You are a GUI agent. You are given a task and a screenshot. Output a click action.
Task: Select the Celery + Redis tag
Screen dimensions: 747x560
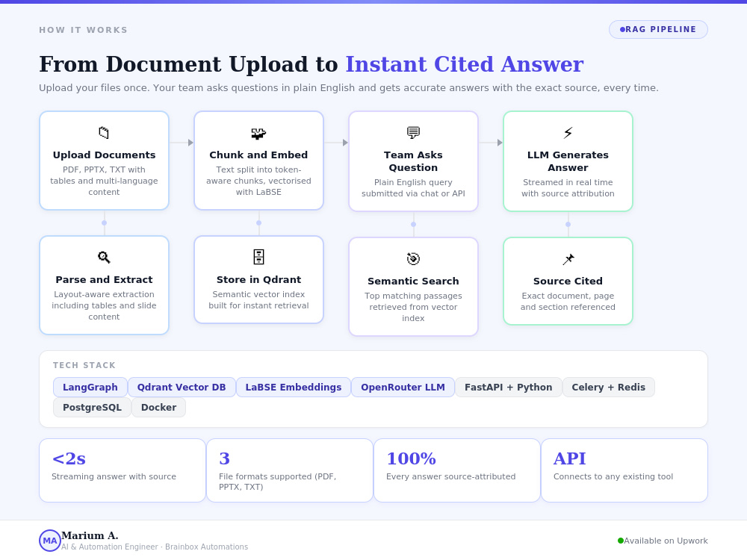[x=608, y=387]
